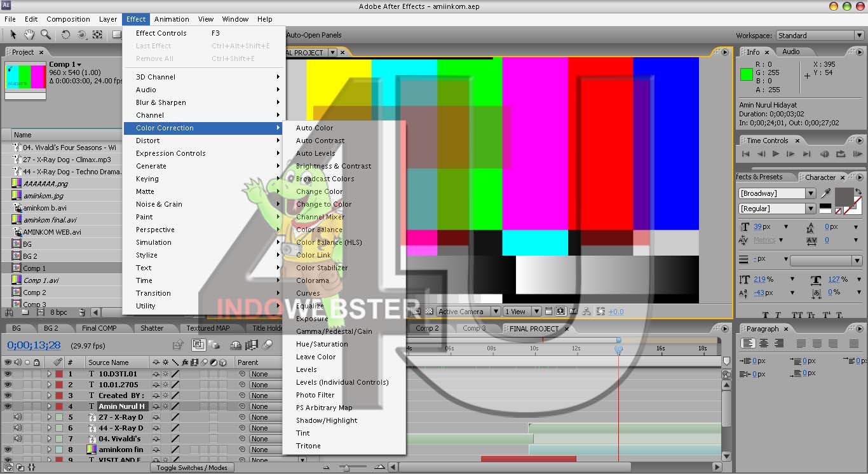Center paragraph text
The height and width of the screenshot is (475, 868).
764,343
